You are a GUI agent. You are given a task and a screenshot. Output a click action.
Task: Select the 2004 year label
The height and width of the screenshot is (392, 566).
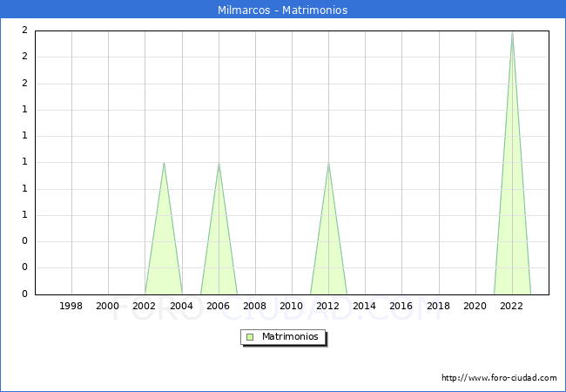181,306
